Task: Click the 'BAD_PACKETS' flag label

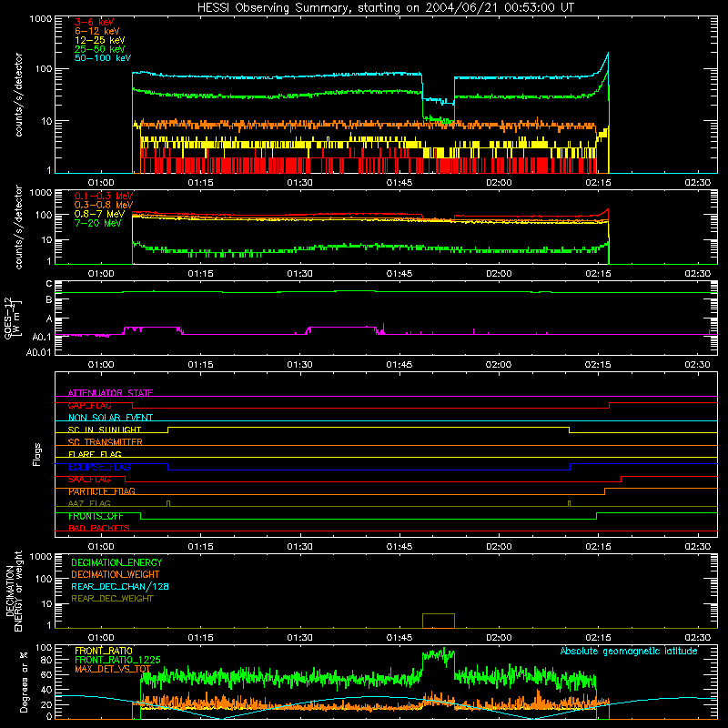Action: 99,528
